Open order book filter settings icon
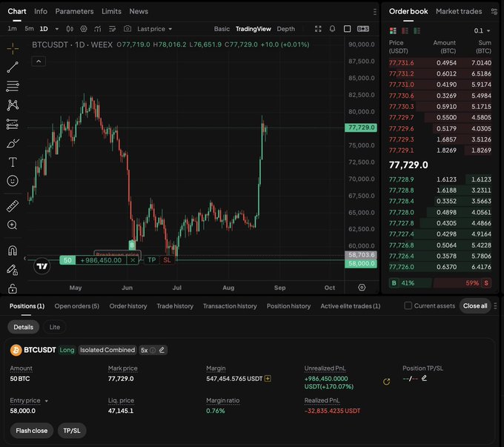Screen dimensions: 504x447 click(x=494, y=12)
